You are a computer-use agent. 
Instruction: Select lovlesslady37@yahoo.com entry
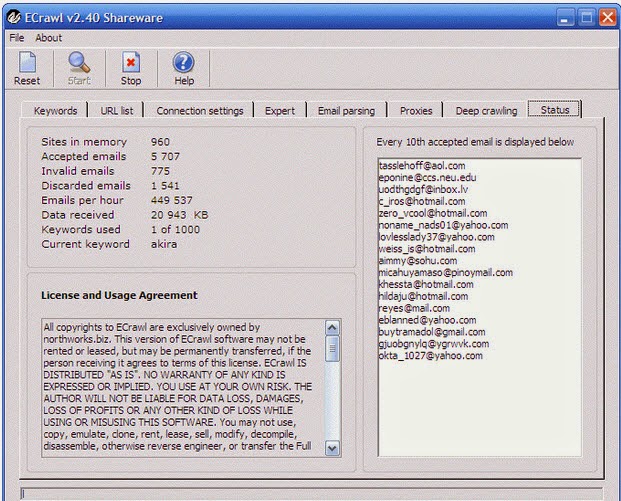click(436, 237)
